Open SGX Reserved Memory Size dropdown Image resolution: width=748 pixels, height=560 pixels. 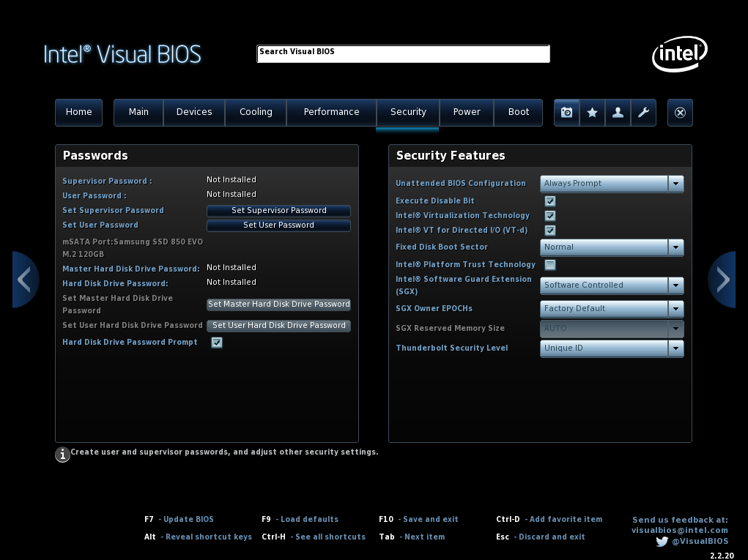click(x=612, y=329)
